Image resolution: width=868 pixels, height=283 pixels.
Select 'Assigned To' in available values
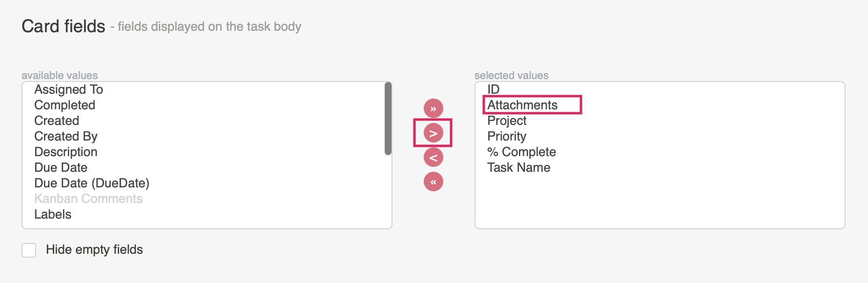69,89
